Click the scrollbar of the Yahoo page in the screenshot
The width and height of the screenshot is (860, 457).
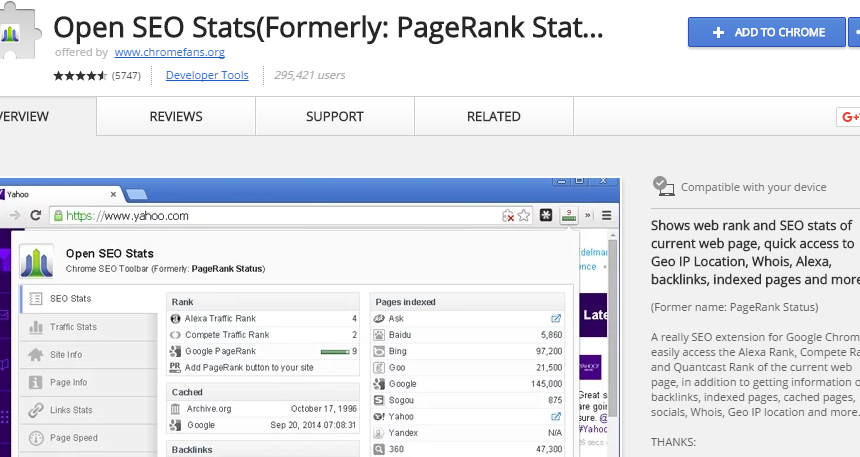613,329
